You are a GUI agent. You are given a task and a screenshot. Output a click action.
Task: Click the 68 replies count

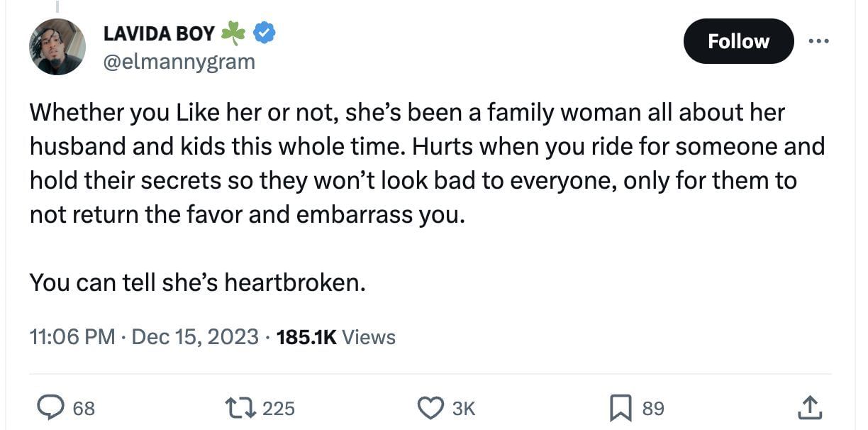pyautogui.click(x=84, y=408)
